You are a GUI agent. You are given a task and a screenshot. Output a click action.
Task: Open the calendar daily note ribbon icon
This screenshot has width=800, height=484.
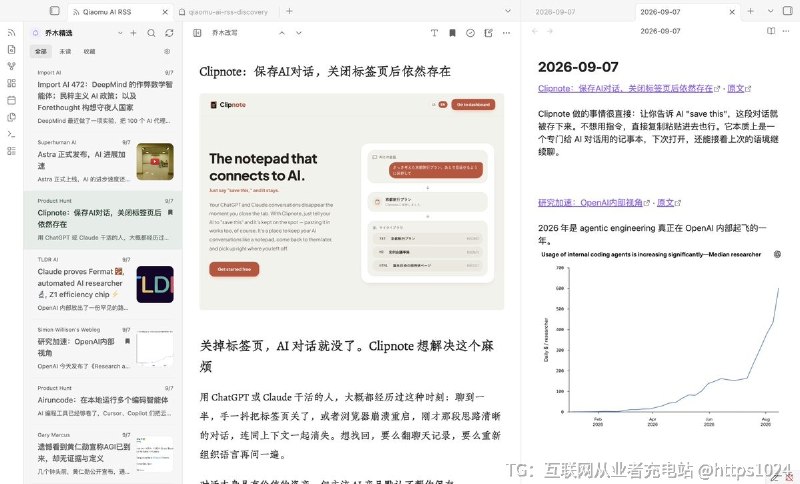pos(11,100)
